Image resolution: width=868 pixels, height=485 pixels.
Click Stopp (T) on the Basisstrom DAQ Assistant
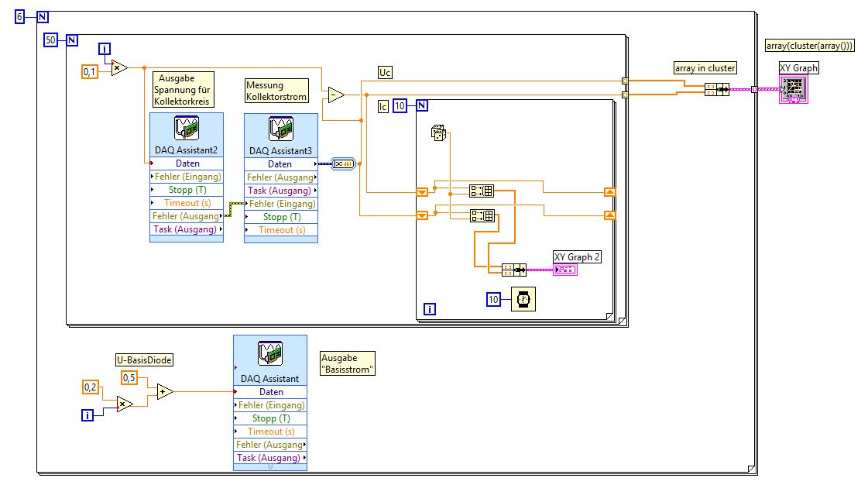270,418
